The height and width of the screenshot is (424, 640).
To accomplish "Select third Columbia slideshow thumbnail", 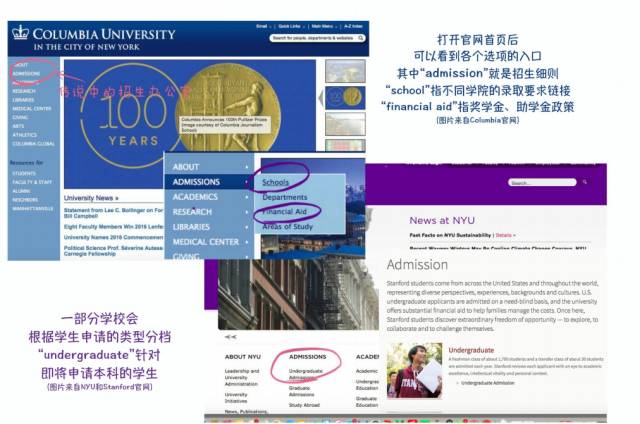I will tap(345, 124).
